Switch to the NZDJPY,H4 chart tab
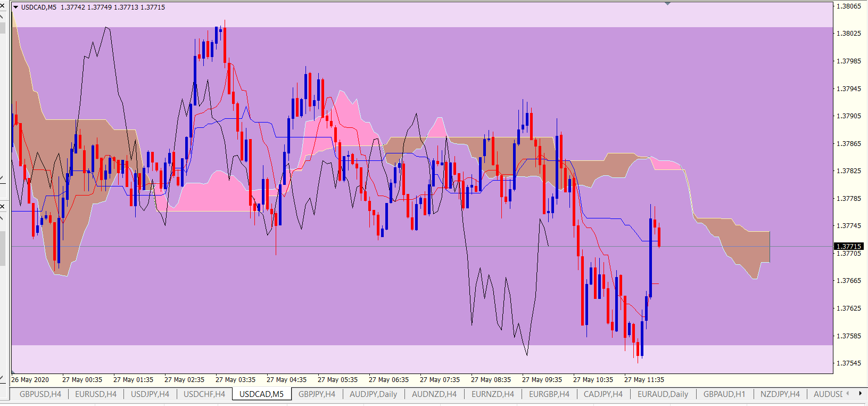 coord(780,394)
